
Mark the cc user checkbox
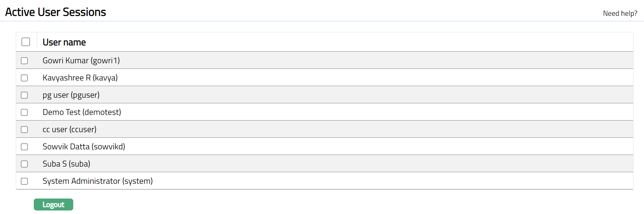point(24,130)
